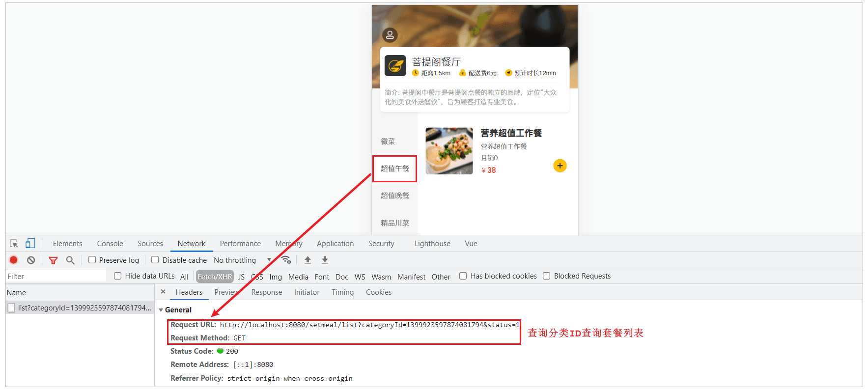Check Blocked Requests option

(x=547, y=276)
